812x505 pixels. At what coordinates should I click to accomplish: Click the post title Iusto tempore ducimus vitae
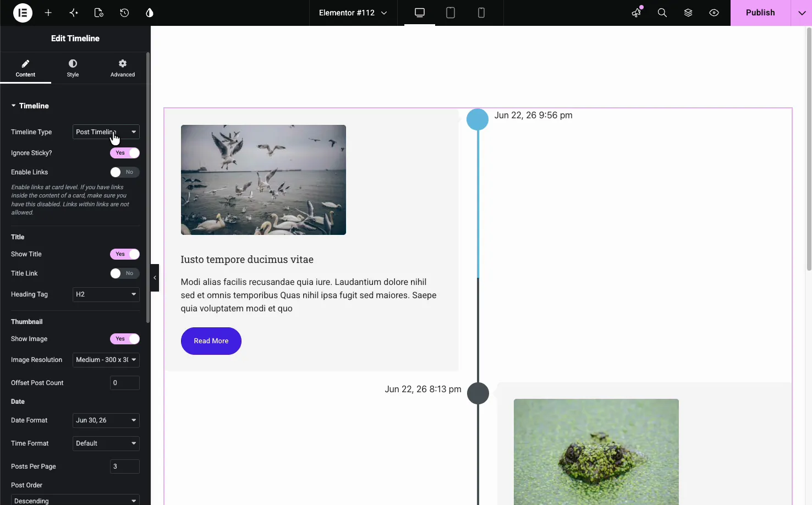click(x=247, y=260)
